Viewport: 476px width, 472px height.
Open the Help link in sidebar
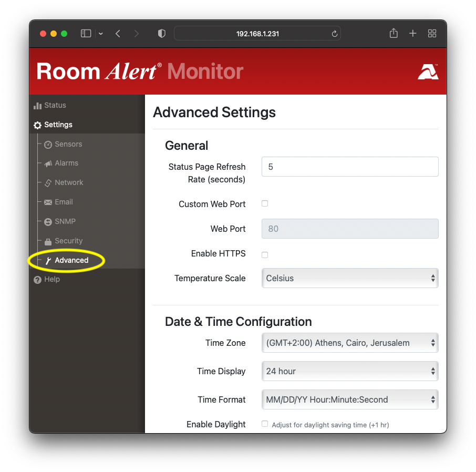[51, 279]
